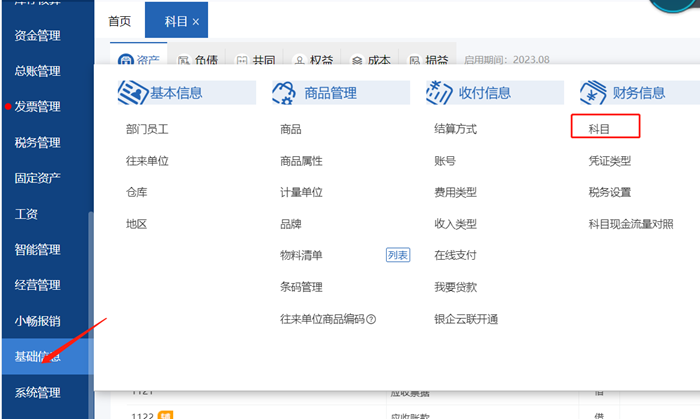Screen dimensions: 700x419
Task: Open the 银企云联开通 link
Action: [466, 319]
